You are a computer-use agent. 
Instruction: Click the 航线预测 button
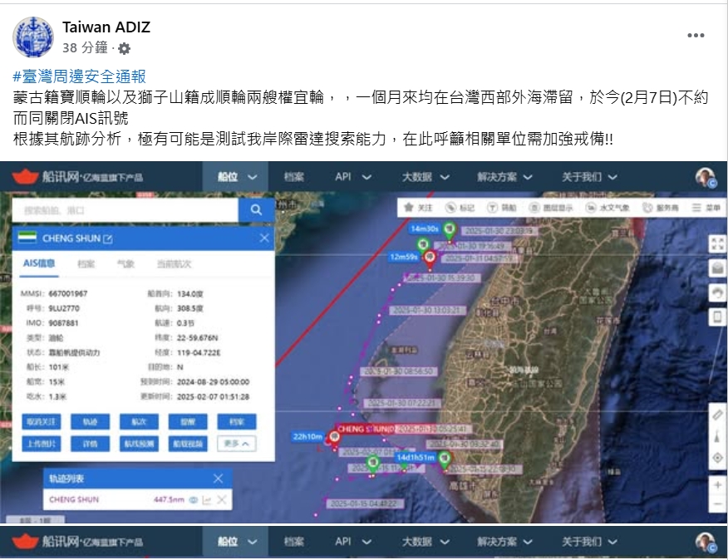click(139, 444)
